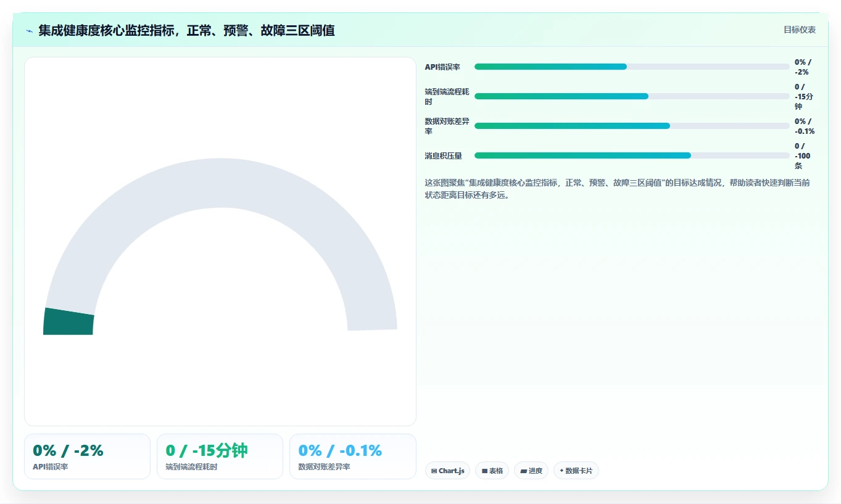The width and height of the screenshot is (841, 504).
Task: Click the chart description paragraph
Action: (x=617, y=189)
